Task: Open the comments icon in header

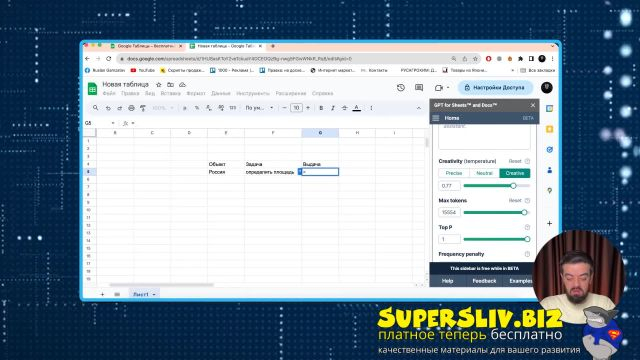Action: tap(419, 88)
